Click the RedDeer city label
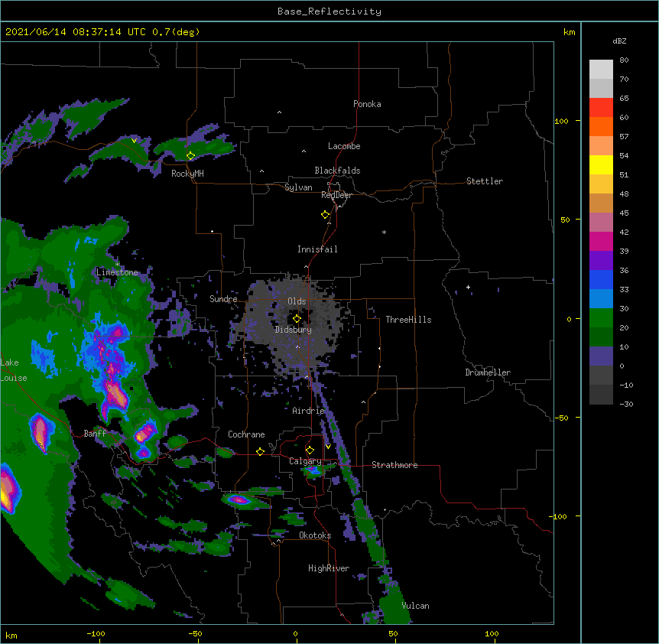Screen dimensions: 659x644 point(336,195)
